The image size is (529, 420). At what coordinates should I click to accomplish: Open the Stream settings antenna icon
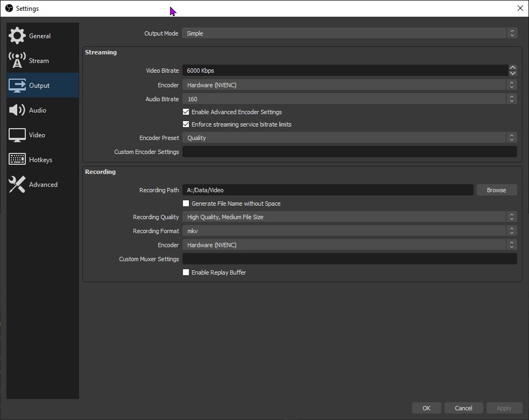17,61
